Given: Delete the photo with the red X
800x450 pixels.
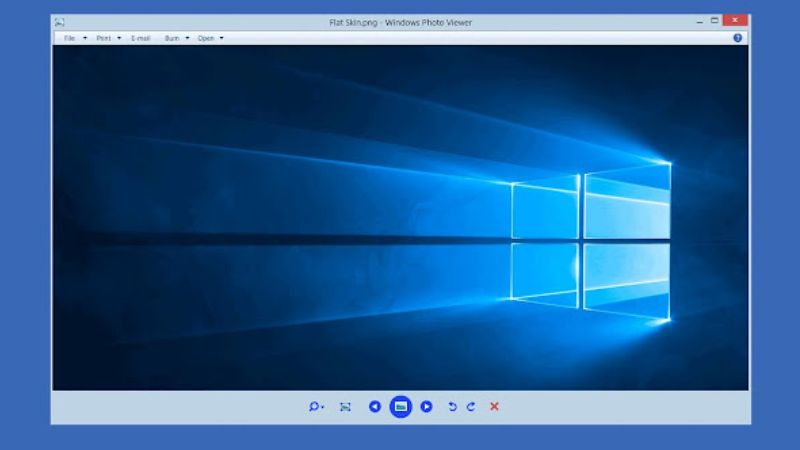Looking at the screenshot, I should pos(494,406).
